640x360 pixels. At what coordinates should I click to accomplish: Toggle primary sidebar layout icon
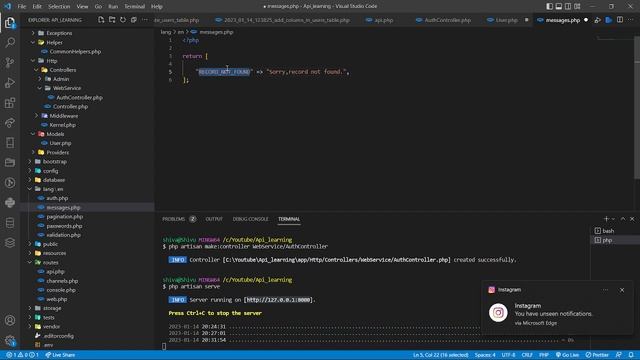(x=549, y=6)
